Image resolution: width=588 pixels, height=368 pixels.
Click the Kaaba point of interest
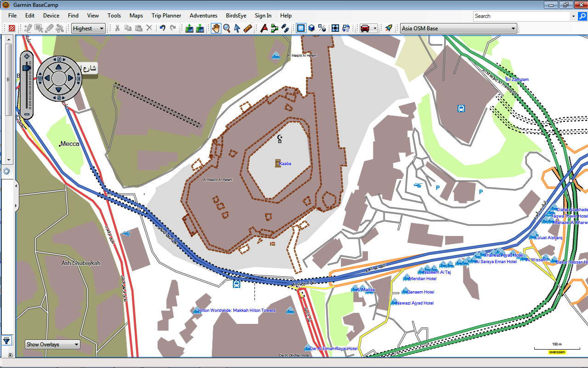click(x=277, y=163)
